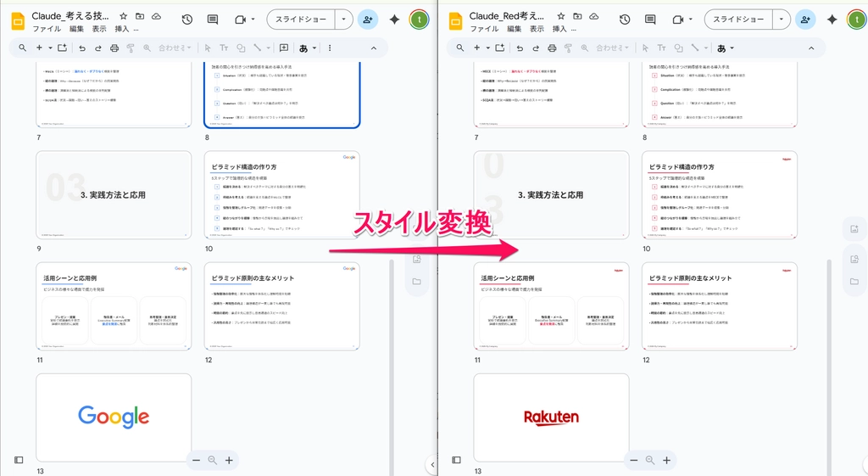Collapse the menus chevron in left window

click(x=374, y=48)
